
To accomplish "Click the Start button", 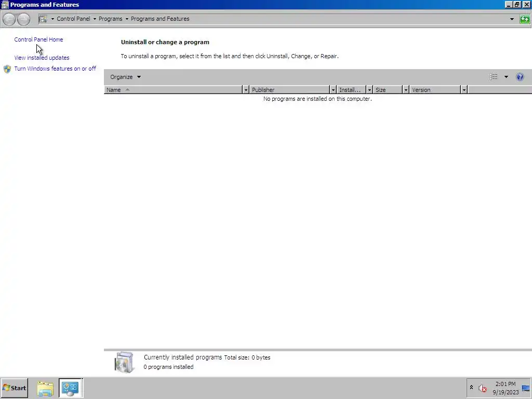I will pyautogui.click(x=14, y=388).
